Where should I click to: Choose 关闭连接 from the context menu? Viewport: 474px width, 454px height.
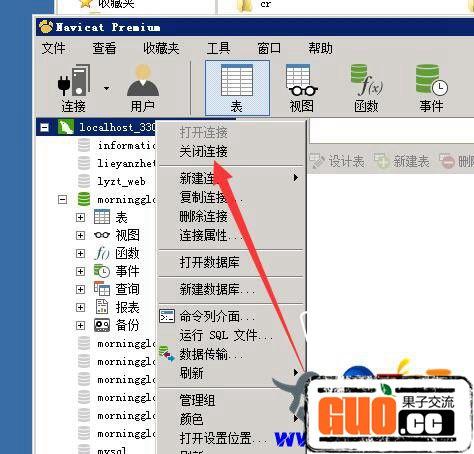(x=203, y=152)
